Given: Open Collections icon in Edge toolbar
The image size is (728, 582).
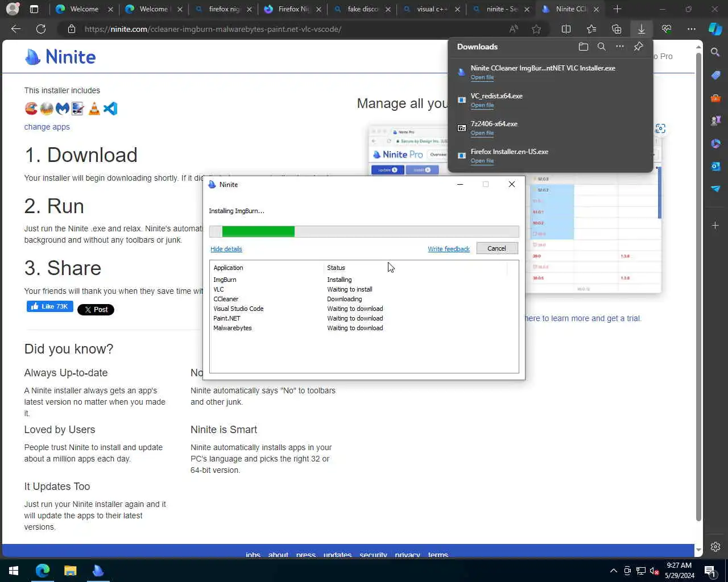Looking at the screenshot, I should tap(617, 29).
